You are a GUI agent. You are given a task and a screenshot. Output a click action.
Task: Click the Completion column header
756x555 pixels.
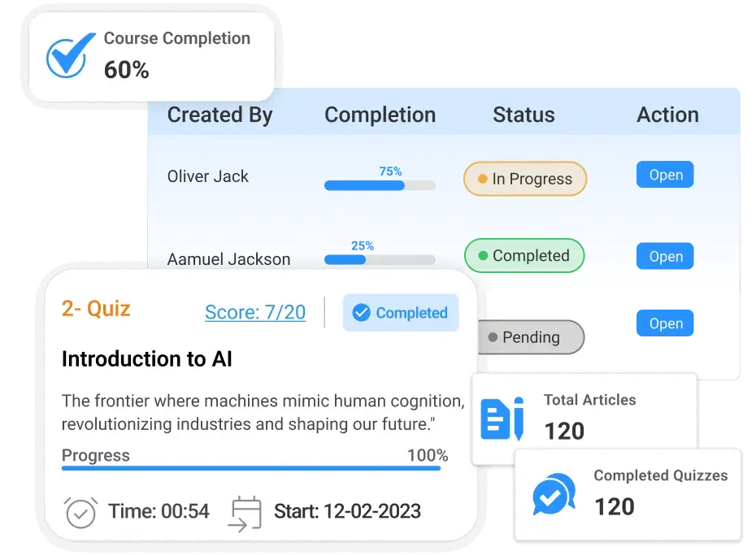pyautogui.click(x=380, y=115)
